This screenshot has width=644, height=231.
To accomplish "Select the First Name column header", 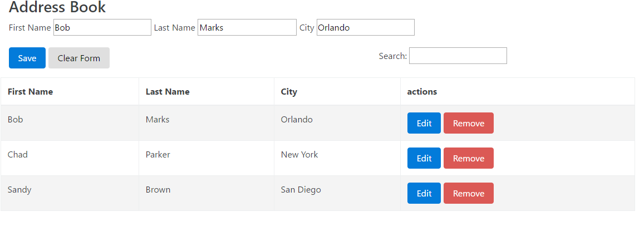I will point(70,92).
